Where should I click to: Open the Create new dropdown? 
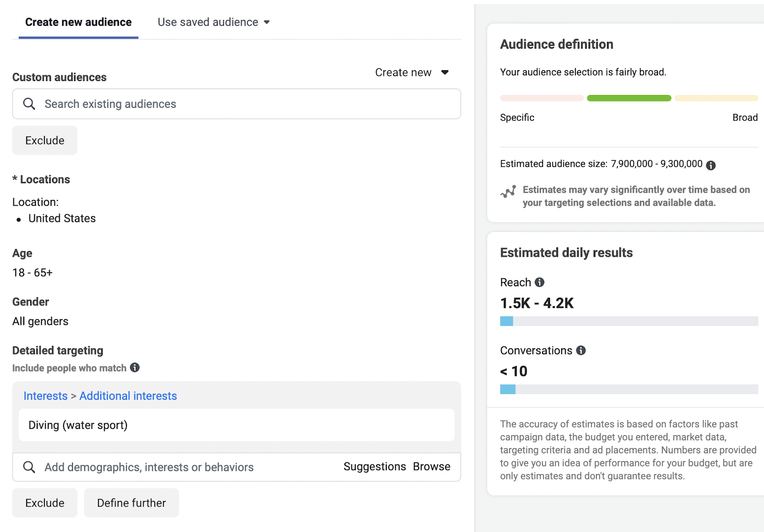click(412, 73)
